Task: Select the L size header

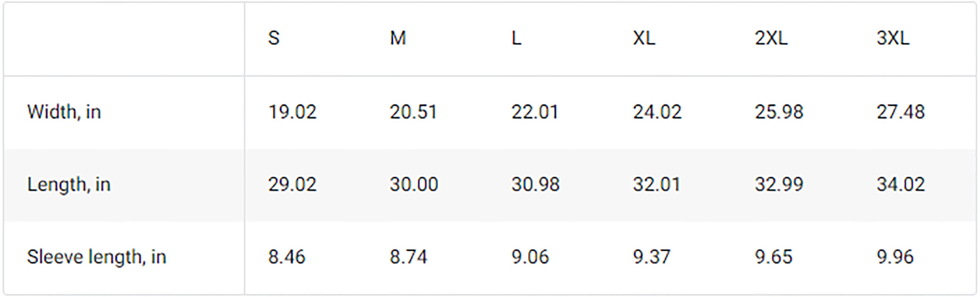Action: [516, 38]
